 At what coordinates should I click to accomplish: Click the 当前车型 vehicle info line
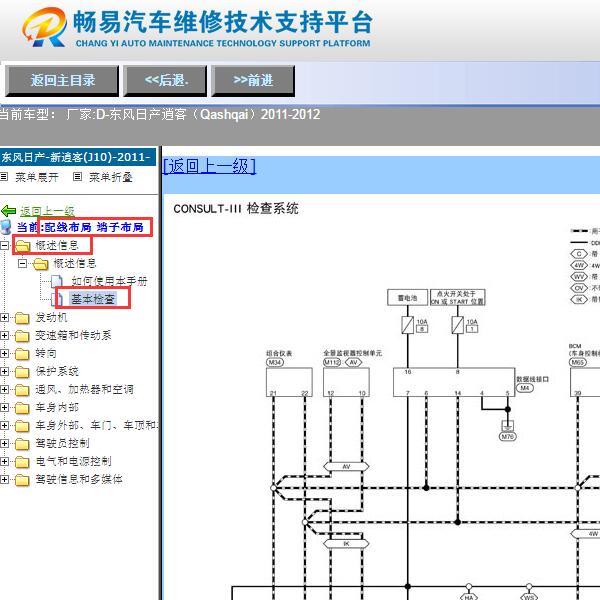[x=160, y=114]
